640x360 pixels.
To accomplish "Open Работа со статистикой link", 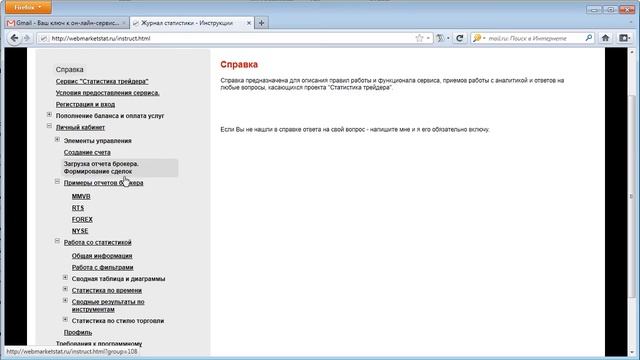I will click(x=98, y=242).
